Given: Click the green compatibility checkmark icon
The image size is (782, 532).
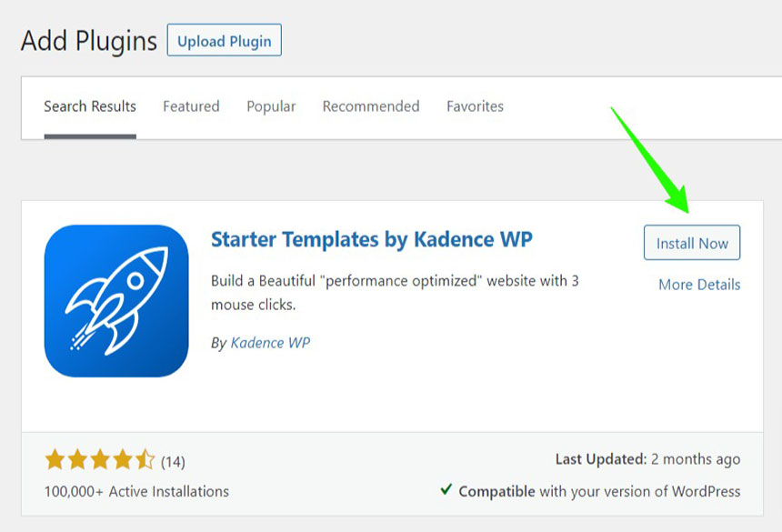Looking at the screenshot, I should point(446,489).
